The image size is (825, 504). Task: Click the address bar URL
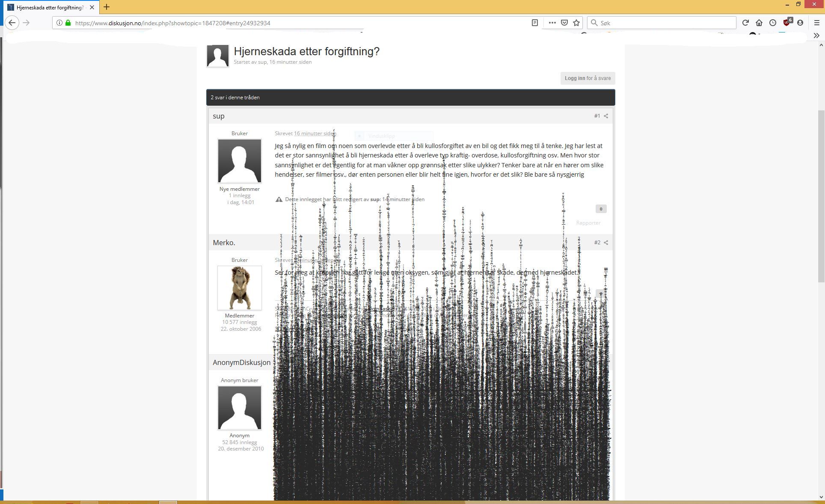tap(172, 23)
